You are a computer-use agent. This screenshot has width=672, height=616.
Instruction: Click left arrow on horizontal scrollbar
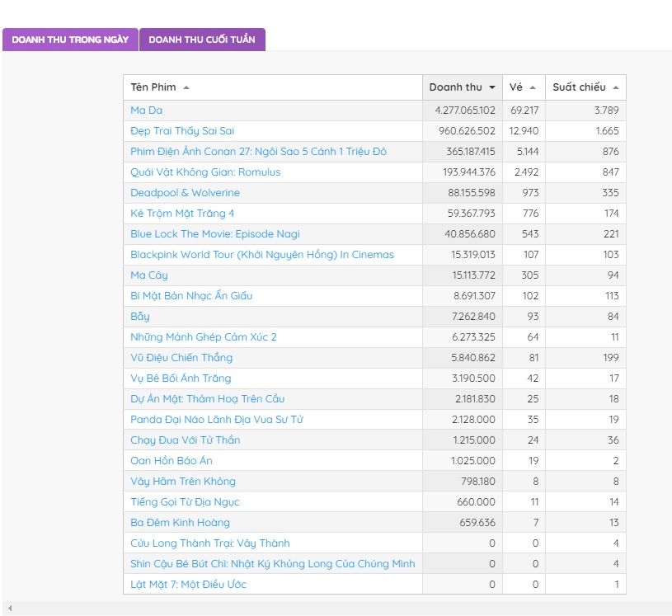point(10,609)
